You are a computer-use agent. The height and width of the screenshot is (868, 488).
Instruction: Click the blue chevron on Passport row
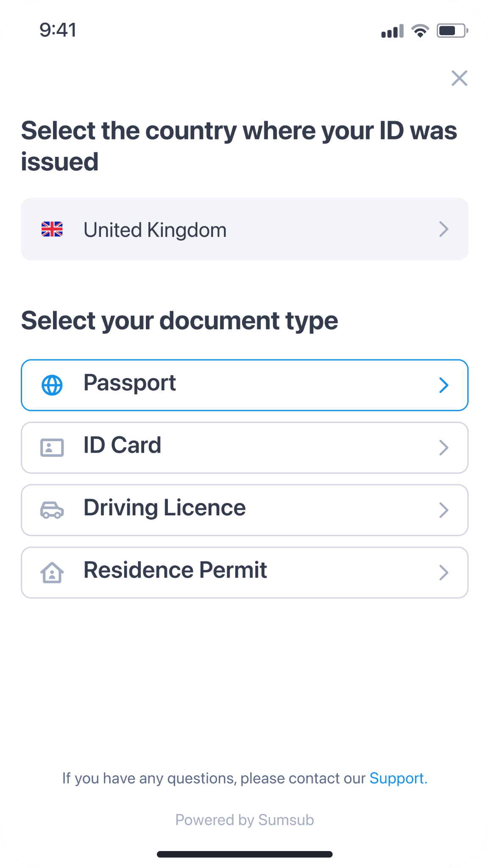pos(443,385)
